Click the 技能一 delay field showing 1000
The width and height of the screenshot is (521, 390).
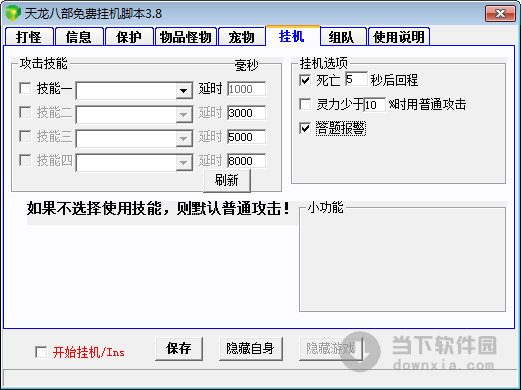coord(247,89)
